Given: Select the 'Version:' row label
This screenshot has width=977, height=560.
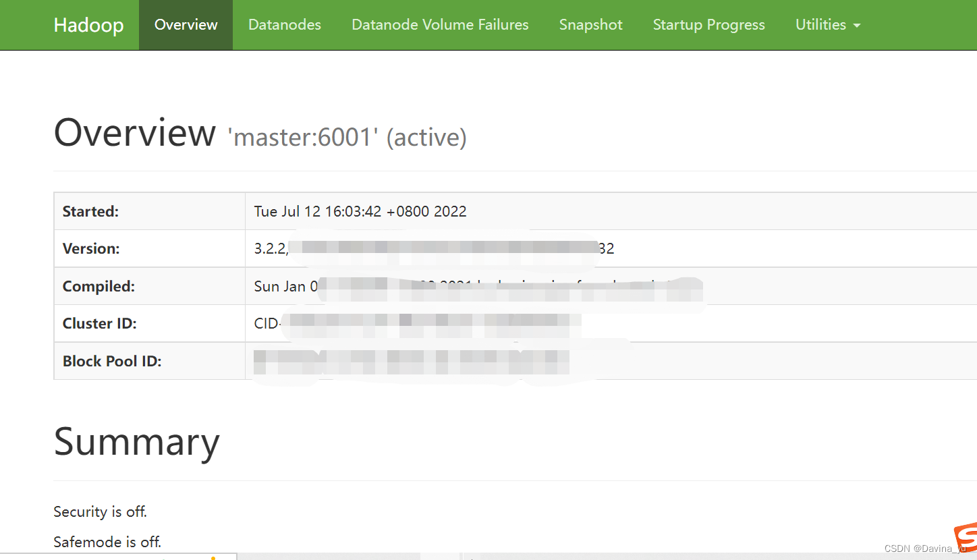Looking at the screenshot, I should point(91,248).
